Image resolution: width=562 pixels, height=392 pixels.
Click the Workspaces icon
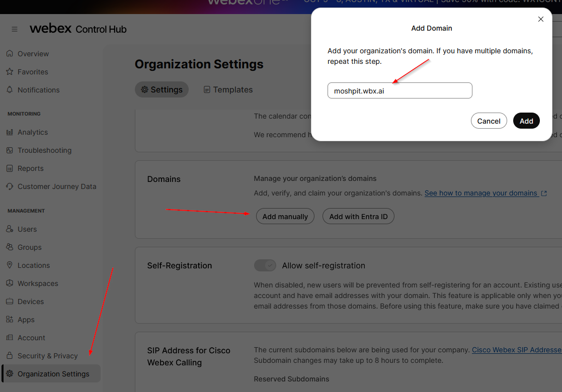[10, 283]
